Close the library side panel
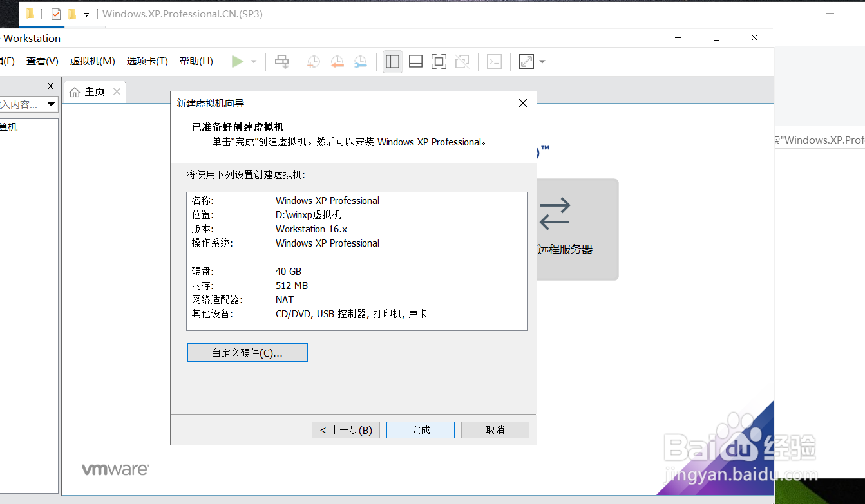 tap(51, 86)
